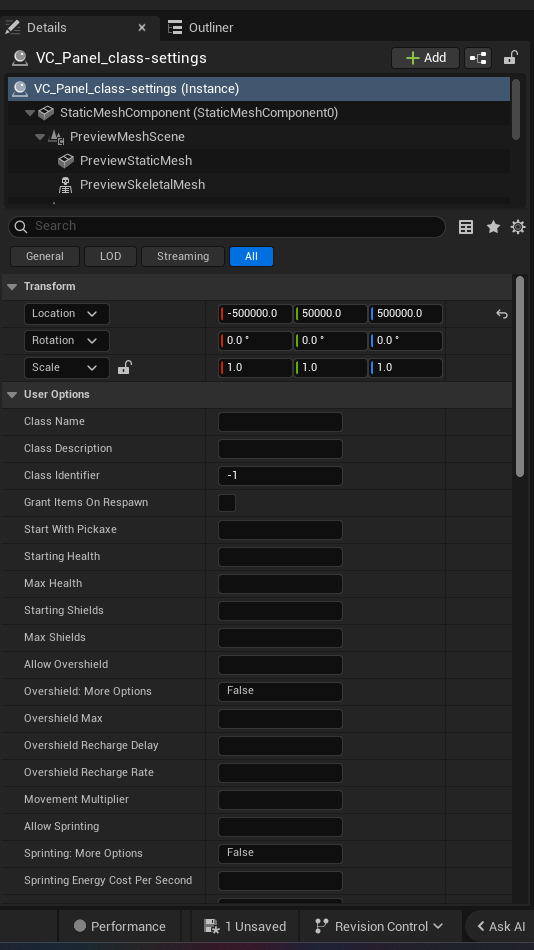Edit the Location Z value 500000.0

point(406,314)
